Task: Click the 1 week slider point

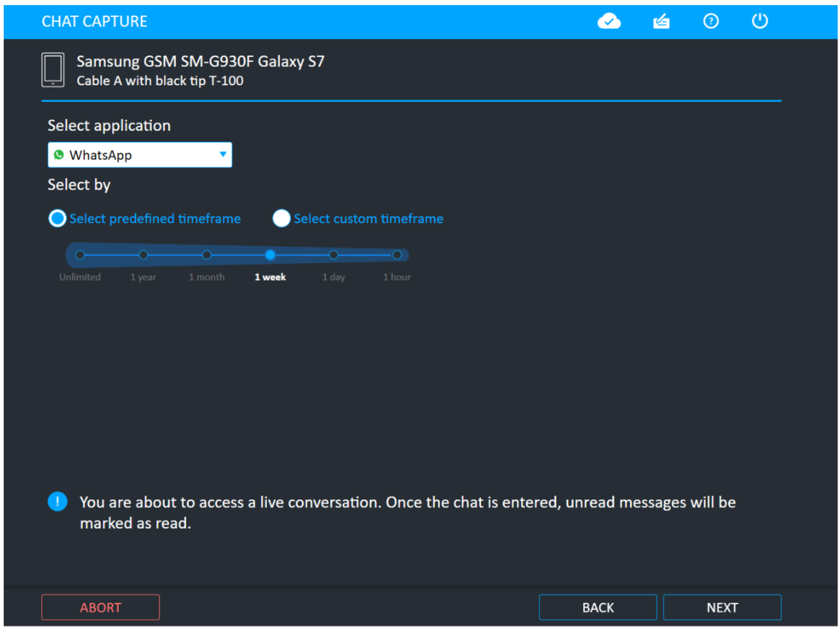Action: click(270, 255)
